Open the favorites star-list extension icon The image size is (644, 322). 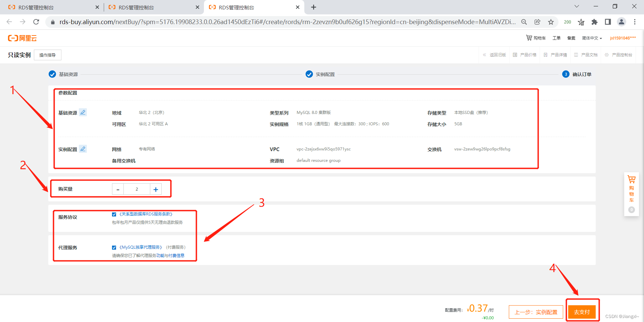[x=581, y=22]
